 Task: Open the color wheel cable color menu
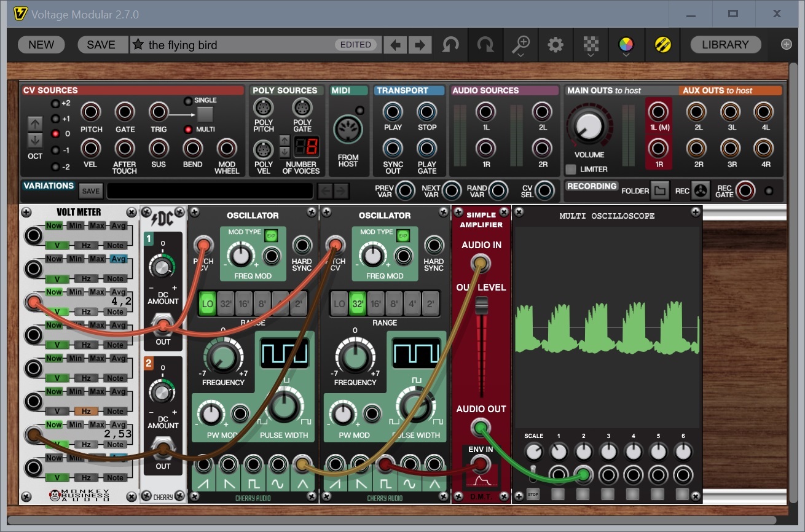(626, 45)
